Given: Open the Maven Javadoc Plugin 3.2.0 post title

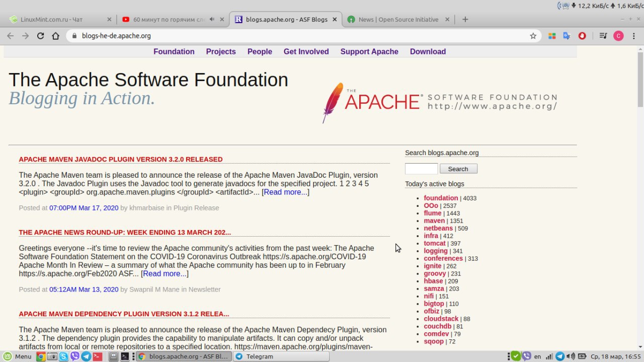Looking at the screenshot, I should point(121,159).
